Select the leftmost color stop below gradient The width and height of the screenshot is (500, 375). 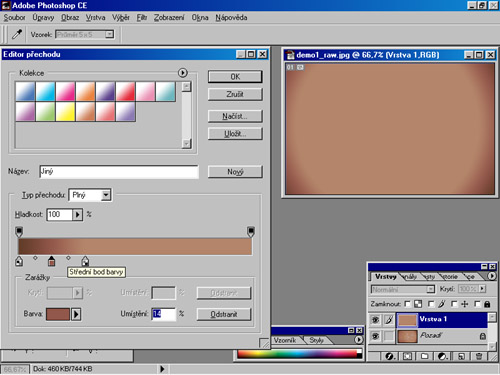[x=19, y=261]
